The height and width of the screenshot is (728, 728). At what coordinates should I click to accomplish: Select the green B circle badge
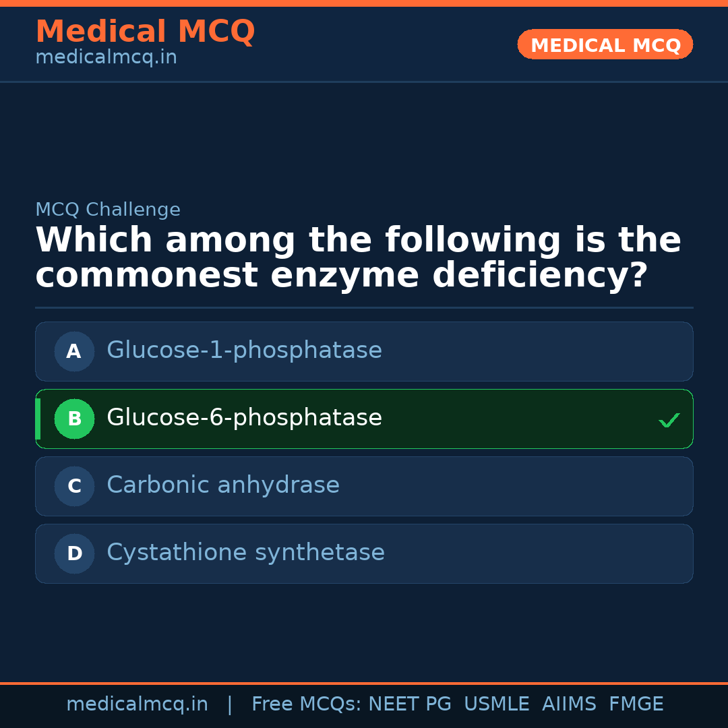pyautogui.click(x=74, y=419)
